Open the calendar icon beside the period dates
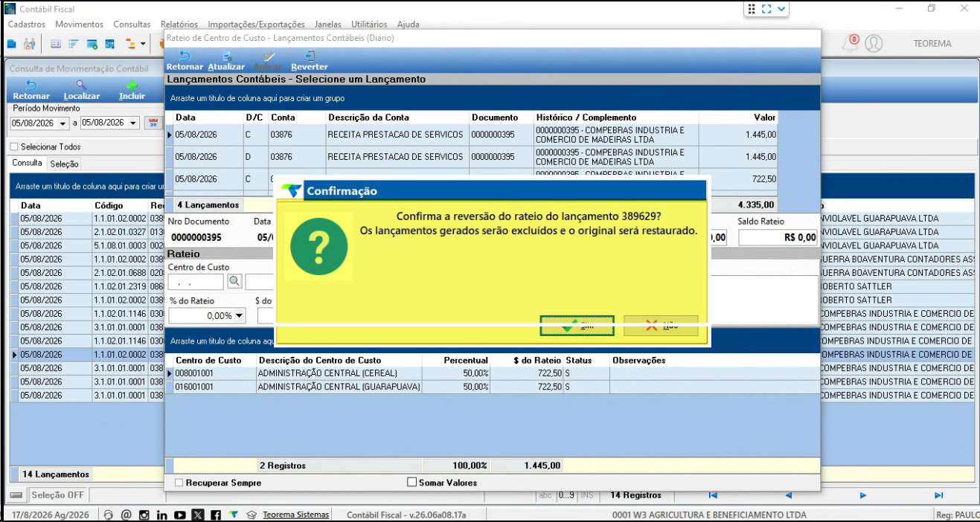 pyautogui.click(x=153, y=123)
